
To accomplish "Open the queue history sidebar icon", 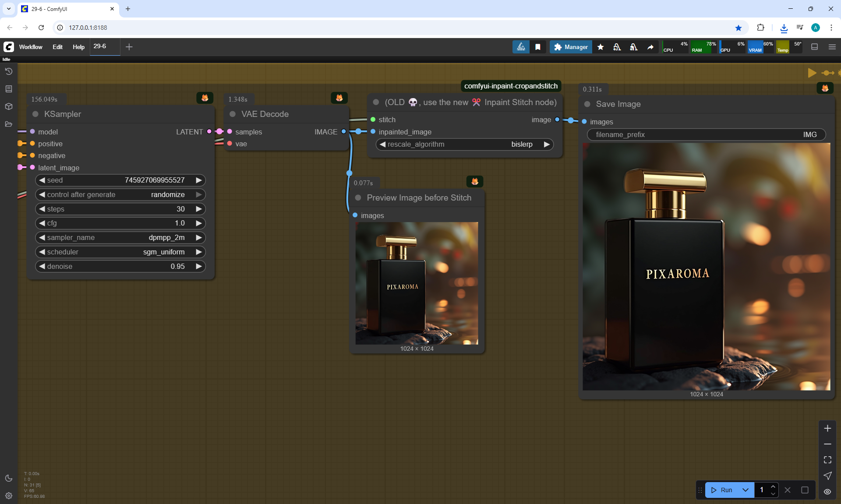I will coord(8,71).
